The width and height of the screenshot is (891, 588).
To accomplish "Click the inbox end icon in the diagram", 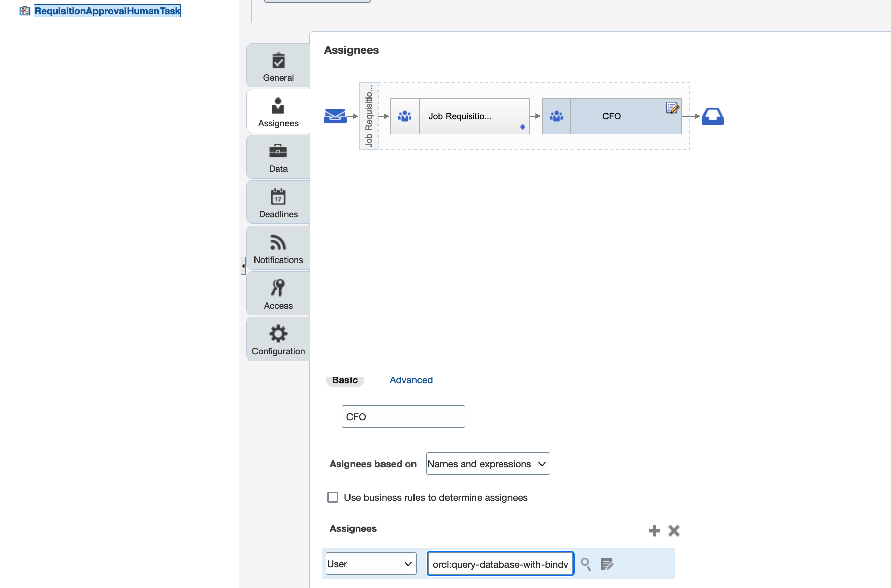I will pyautogui.click(x=712, y=116).
